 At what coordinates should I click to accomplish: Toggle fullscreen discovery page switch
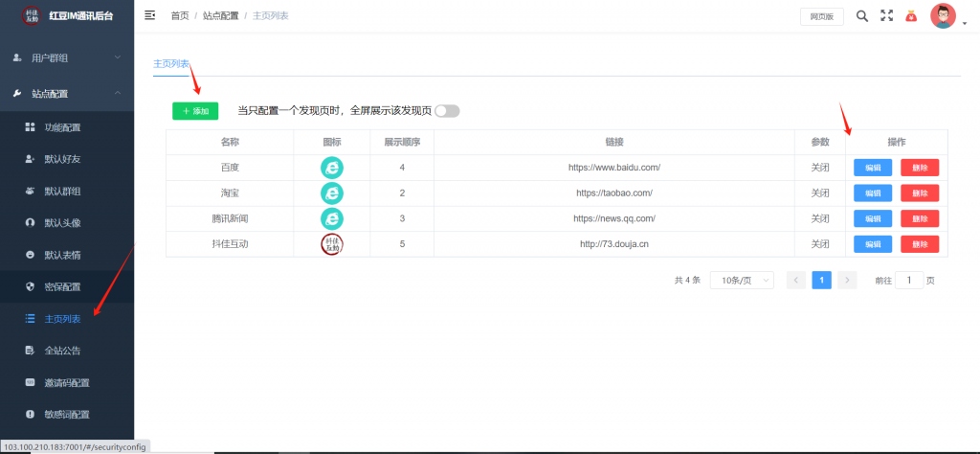tap(447, 111)
